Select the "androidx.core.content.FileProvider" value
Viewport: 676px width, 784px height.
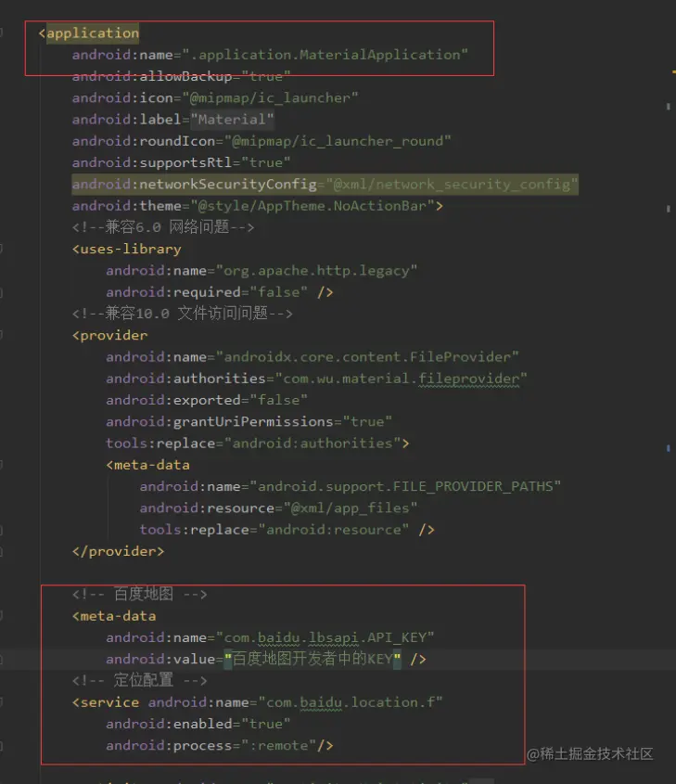(x=367, y=357)
